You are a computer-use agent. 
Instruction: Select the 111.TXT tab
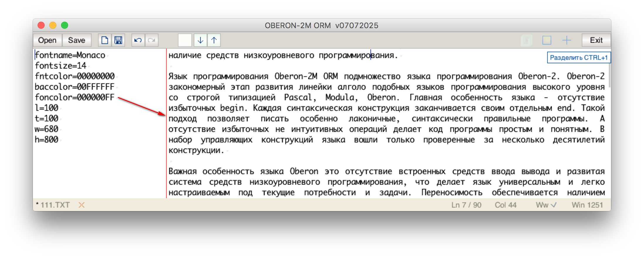coord(55,205)
